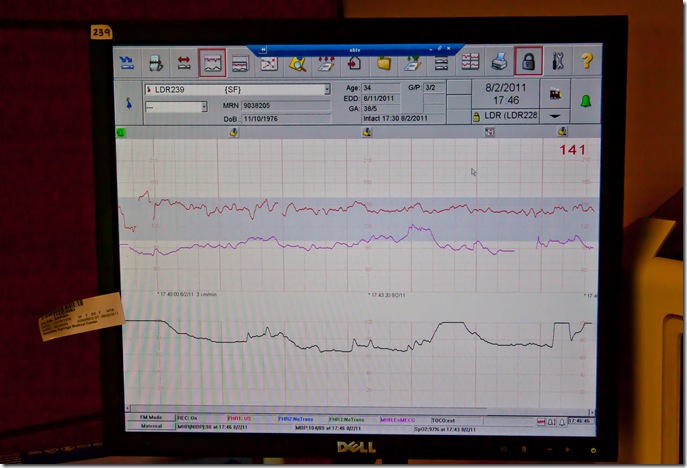Click the MBP reading in the status bar
Screen dimensions: 687x468
328,428
